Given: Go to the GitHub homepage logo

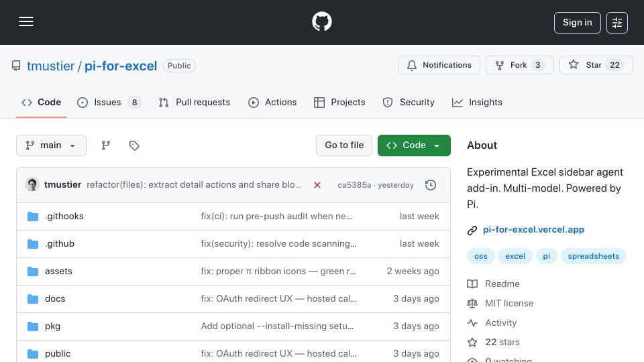Looking at the screenshot, I should tap(321, 21).
